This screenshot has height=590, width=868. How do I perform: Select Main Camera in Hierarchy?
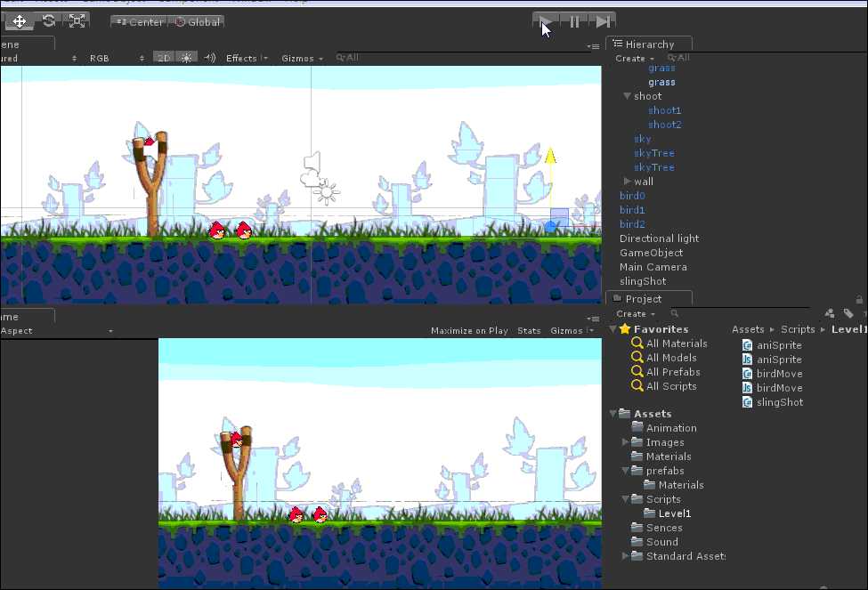coord(653,267)
